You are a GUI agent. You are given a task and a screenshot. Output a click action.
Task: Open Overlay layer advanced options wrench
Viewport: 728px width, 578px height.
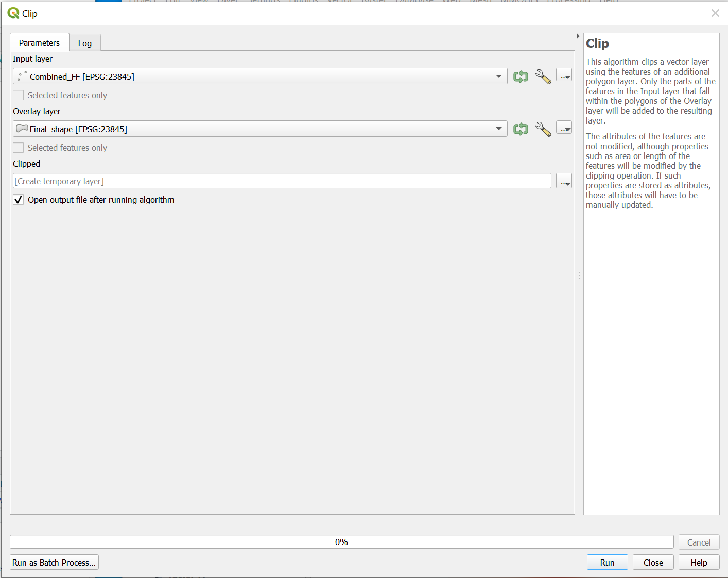[543, 129]
